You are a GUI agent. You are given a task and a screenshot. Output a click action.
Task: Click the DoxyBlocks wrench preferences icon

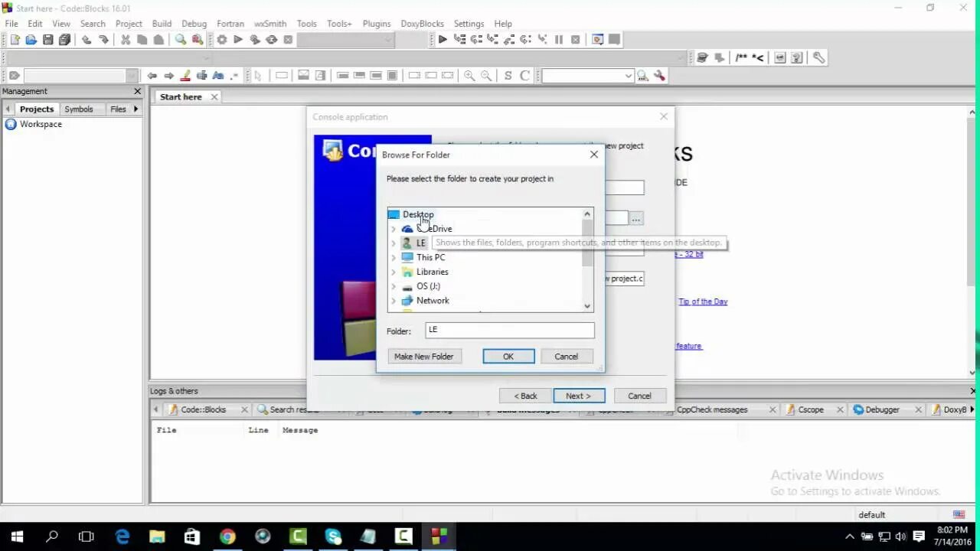click(818, 57)
